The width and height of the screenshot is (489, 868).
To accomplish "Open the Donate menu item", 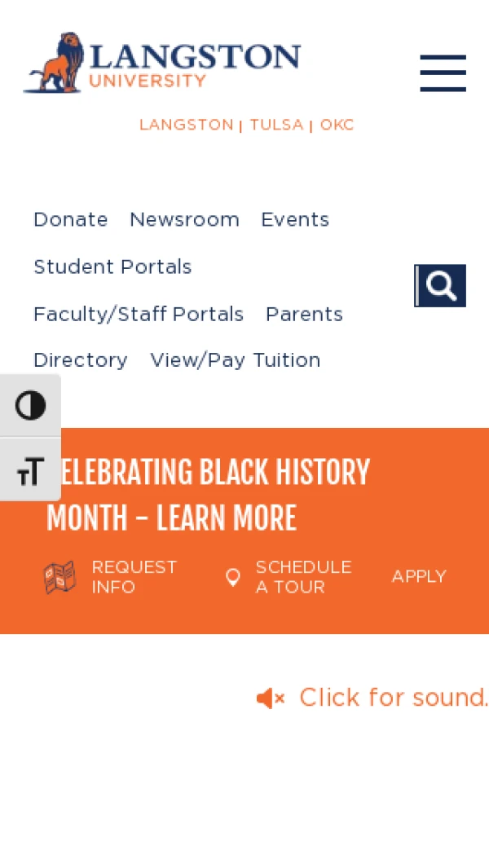I will 71,220.
